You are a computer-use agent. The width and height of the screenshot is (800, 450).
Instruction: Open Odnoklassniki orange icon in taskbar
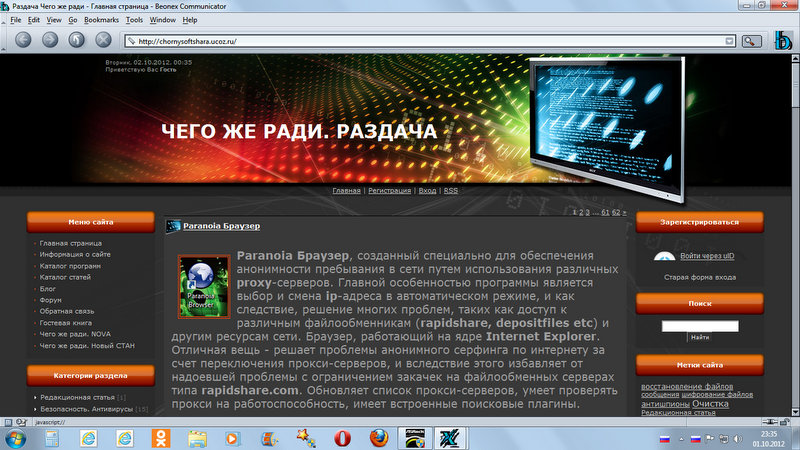pyautogui.click(x=161, y=438)
